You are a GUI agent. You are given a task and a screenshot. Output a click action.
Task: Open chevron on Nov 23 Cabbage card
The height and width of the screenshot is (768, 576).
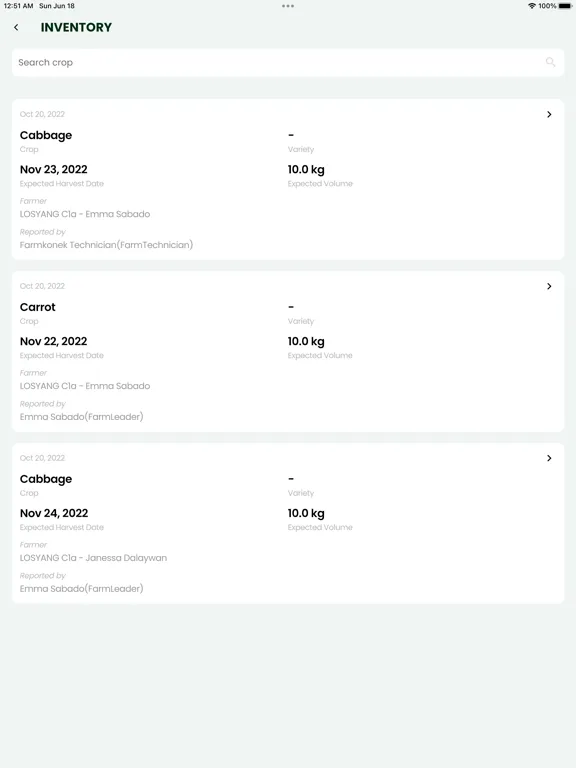pyautogui.click(x=549, y=114)
